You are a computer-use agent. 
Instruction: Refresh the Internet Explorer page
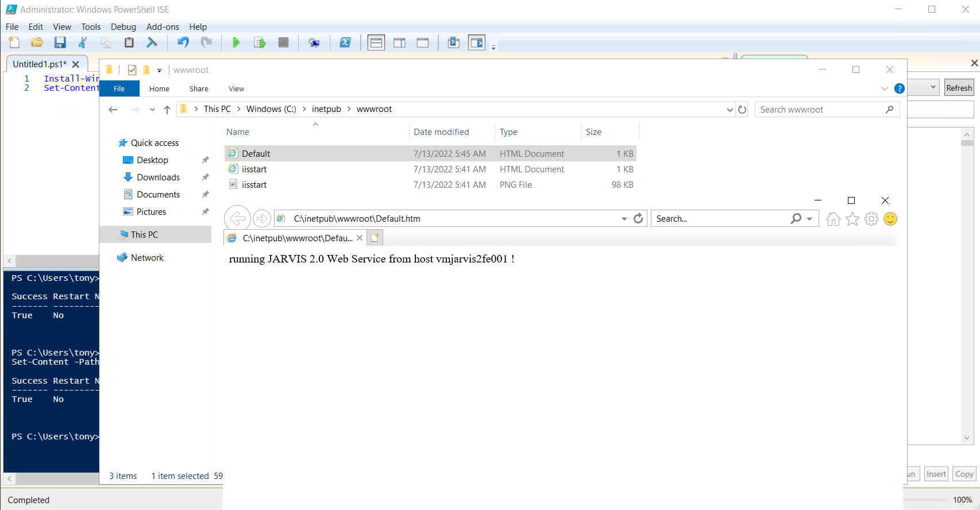(638, 219)
